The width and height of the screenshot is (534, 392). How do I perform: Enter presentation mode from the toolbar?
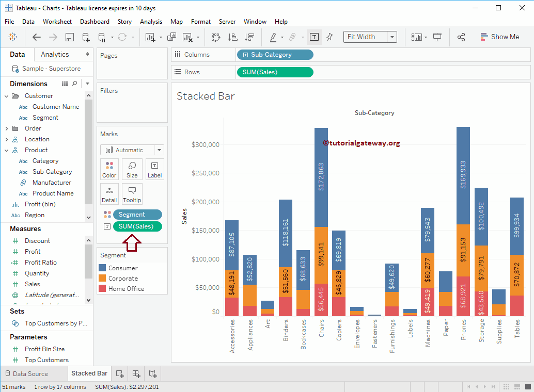pyautogui.click(x=437, y=37)
